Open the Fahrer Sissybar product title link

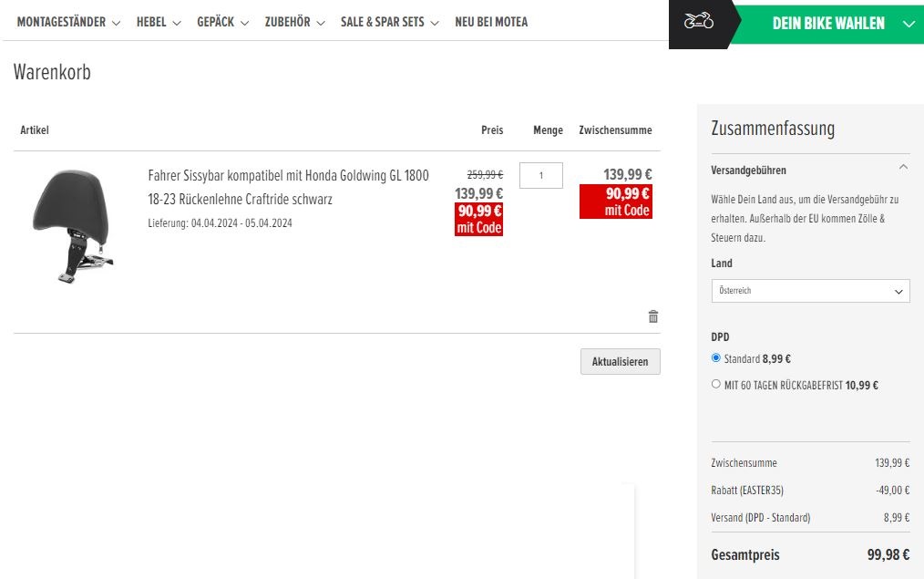[x=288, y=186]
